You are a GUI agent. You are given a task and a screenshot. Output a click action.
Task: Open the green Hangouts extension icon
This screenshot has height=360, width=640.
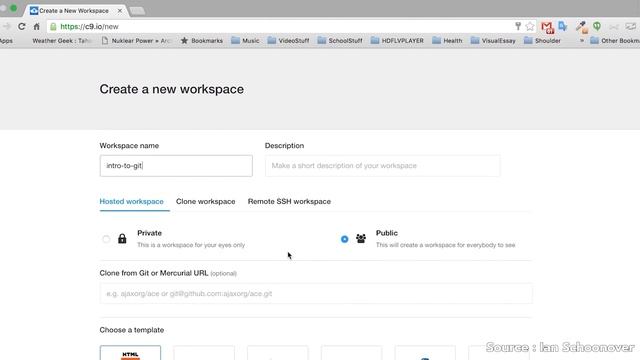[597, 27]
